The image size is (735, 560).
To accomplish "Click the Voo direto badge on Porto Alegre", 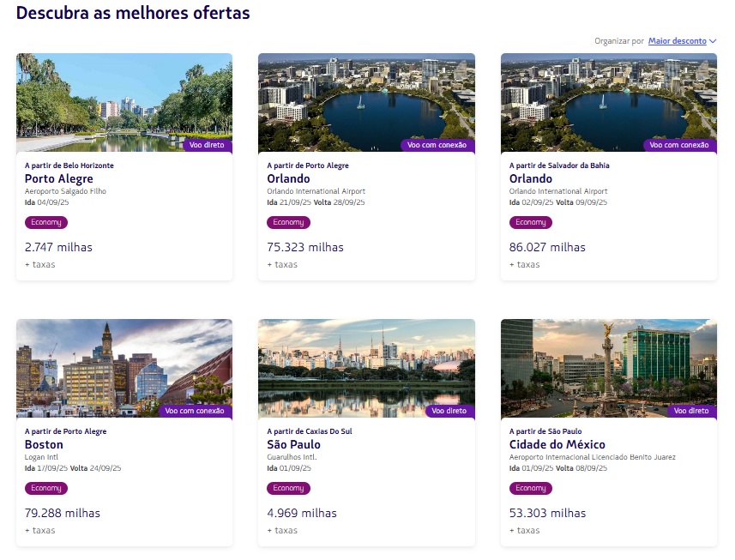I will click(207, 145).
